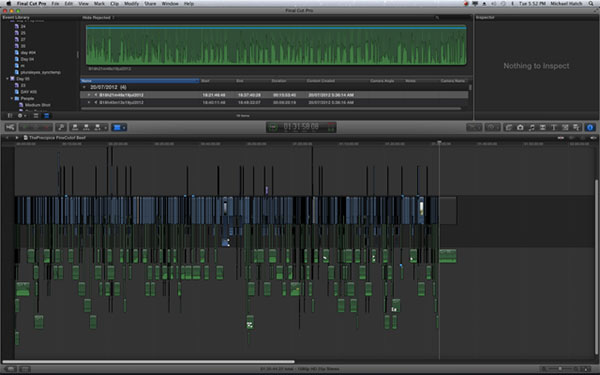Go forward in timeline history arrow
This screenshot has height=375, width=600.
[16, 137]
